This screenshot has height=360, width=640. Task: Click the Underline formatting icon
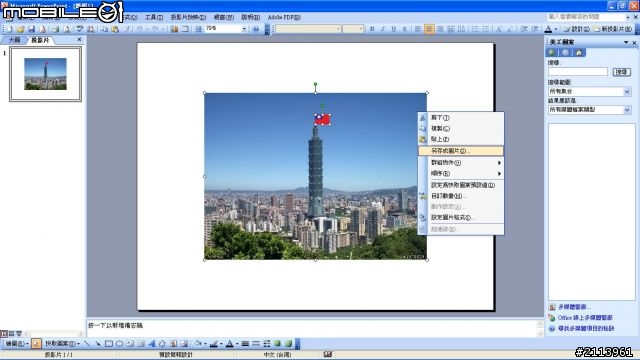click(393, 29)
